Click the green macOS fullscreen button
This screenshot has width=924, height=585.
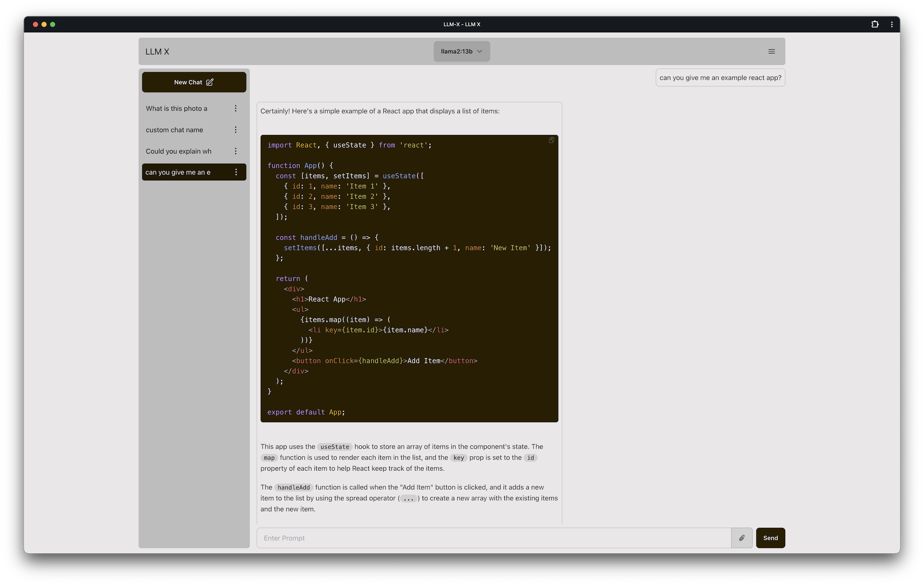pos(53,24)
